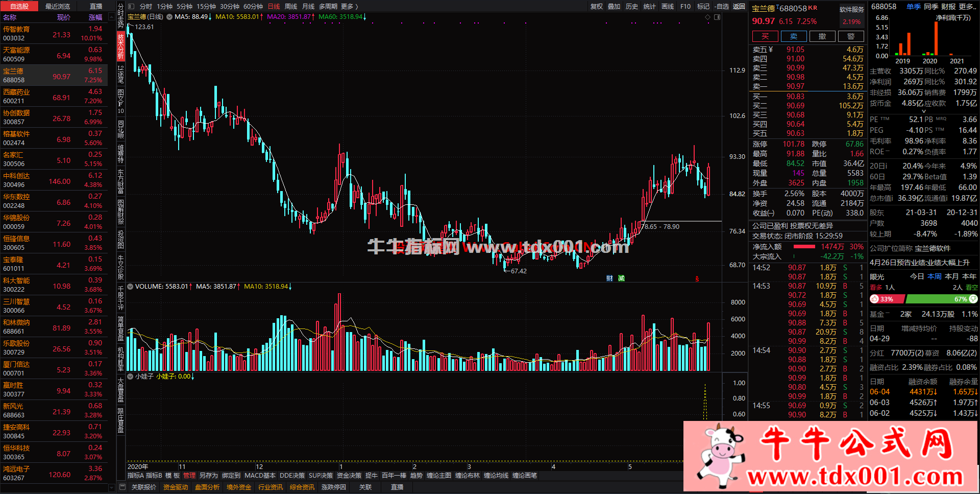Select 本周 in the 眼光 row
Image resolution: width=980 pixels, height=494 pixels.
pos(935,276)
